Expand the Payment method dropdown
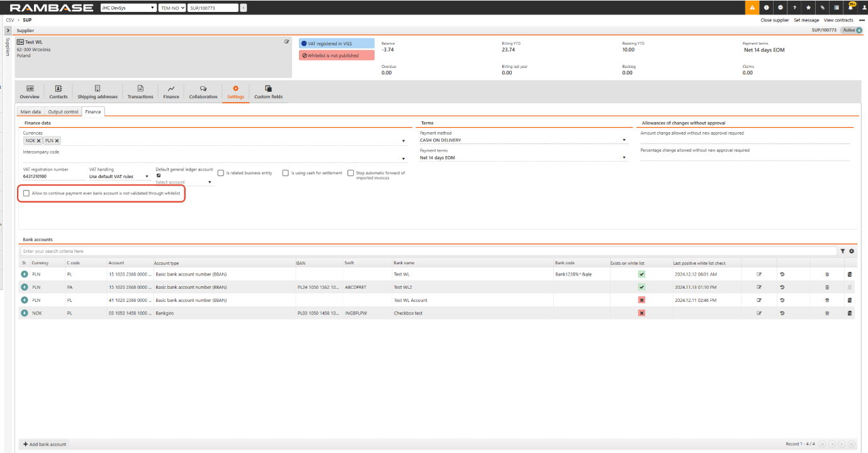 pos(624,140)
